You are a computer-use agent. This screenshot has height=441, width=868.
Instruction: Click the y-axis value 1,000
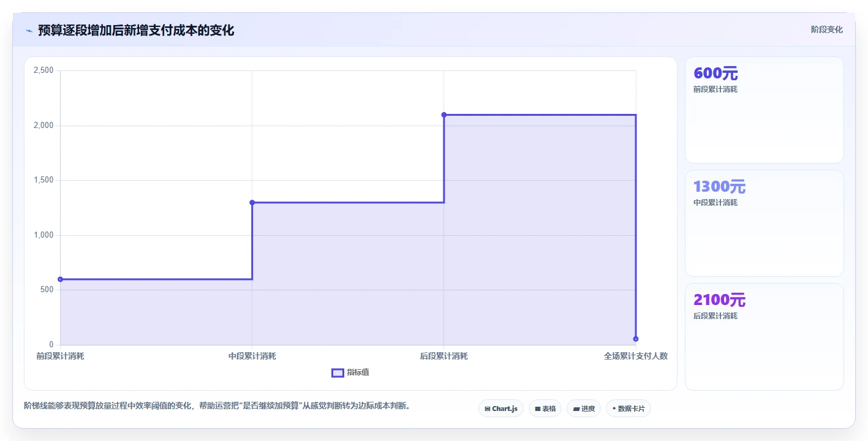[x=43, y=235]
